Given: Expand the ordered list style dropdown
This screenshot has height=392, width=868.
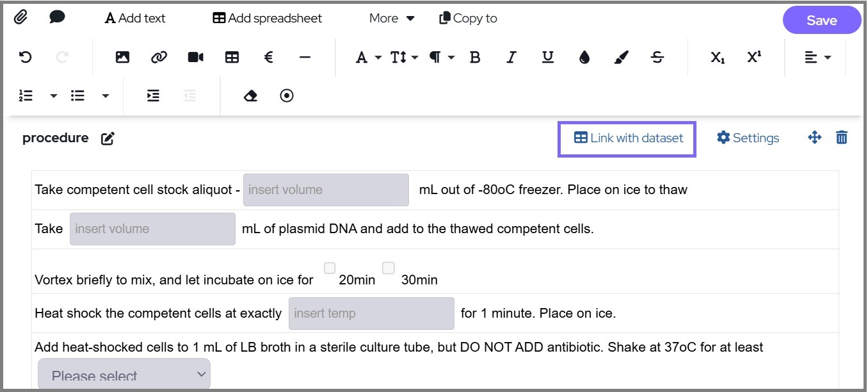Looking at the screenshot, I should click(x=54, y=96).
